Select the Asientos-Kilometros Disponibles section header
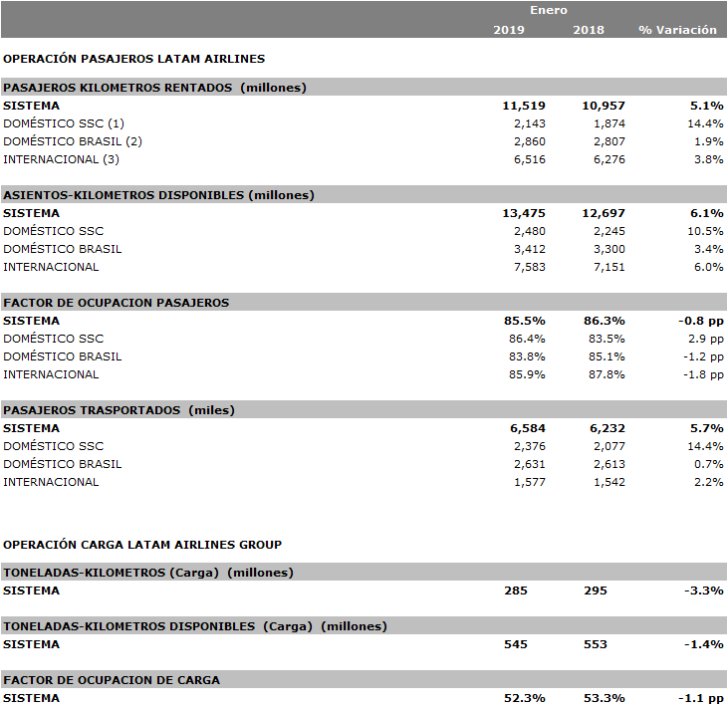 coord(158,195)
